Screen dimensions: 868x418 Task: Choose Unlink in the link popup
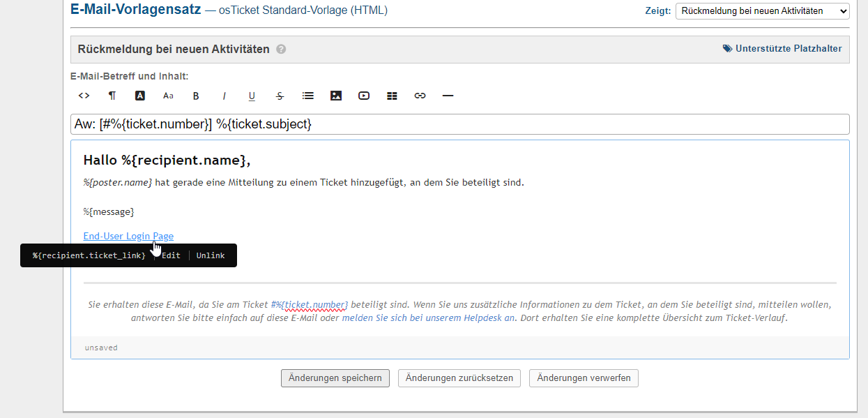(x=211, y=255)
